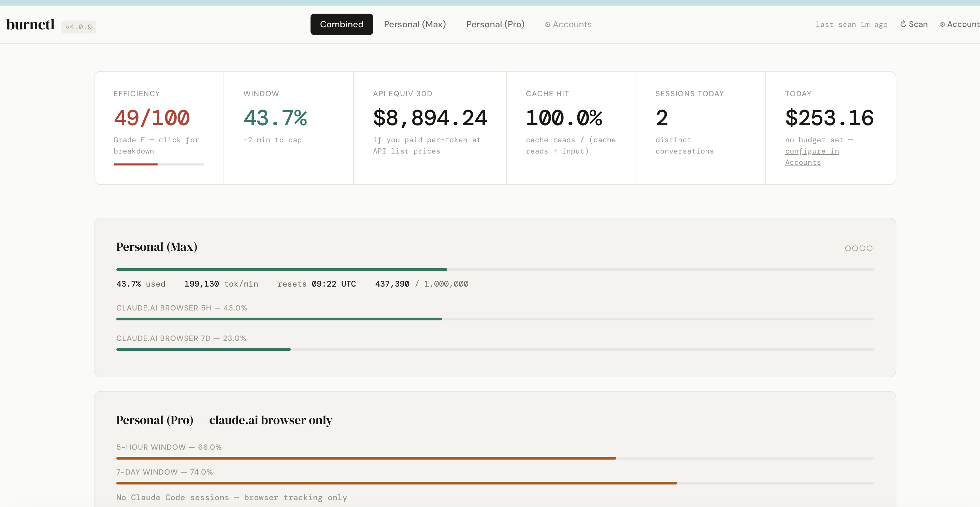Click the Sessions Today count of 2
980x507 pixels.
tap(662, 118)
